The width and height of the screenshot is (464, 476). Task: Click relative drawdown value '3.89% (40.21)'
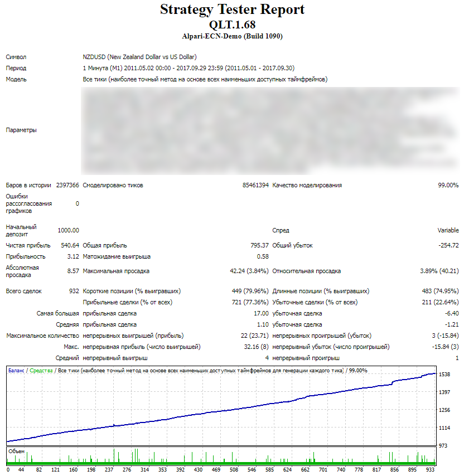439,271
